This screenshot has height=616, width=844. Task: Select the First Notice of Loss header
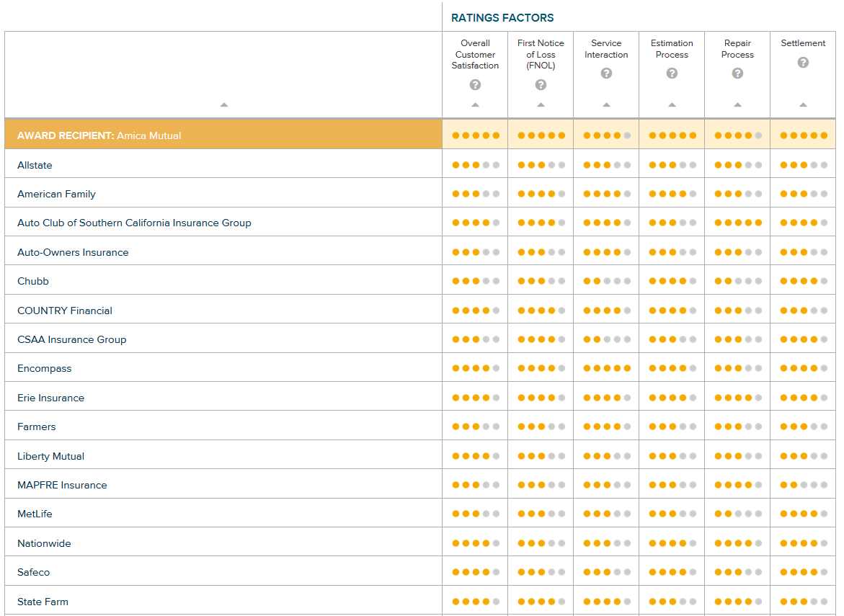(x=541, y=54)
